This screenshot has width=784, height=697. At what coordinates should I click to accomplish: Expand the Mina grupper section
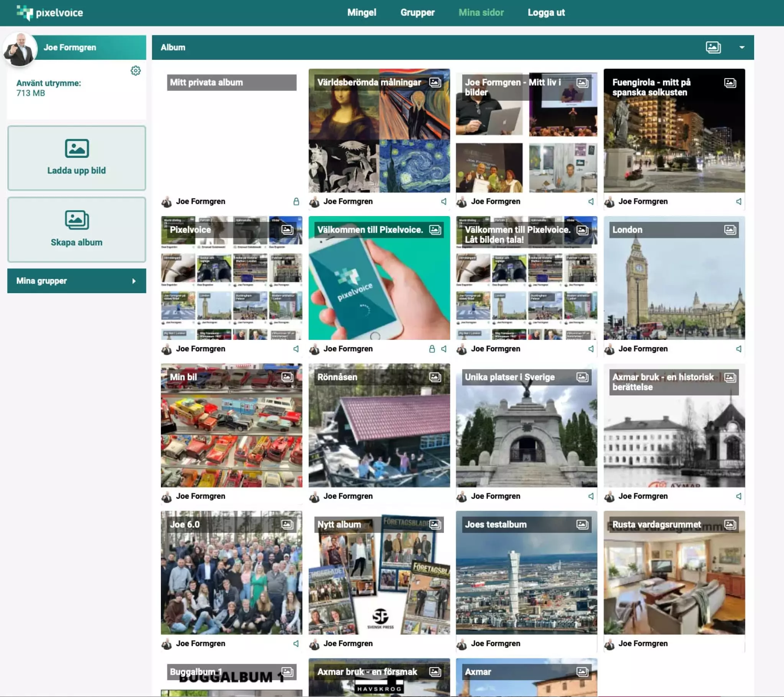76,281
